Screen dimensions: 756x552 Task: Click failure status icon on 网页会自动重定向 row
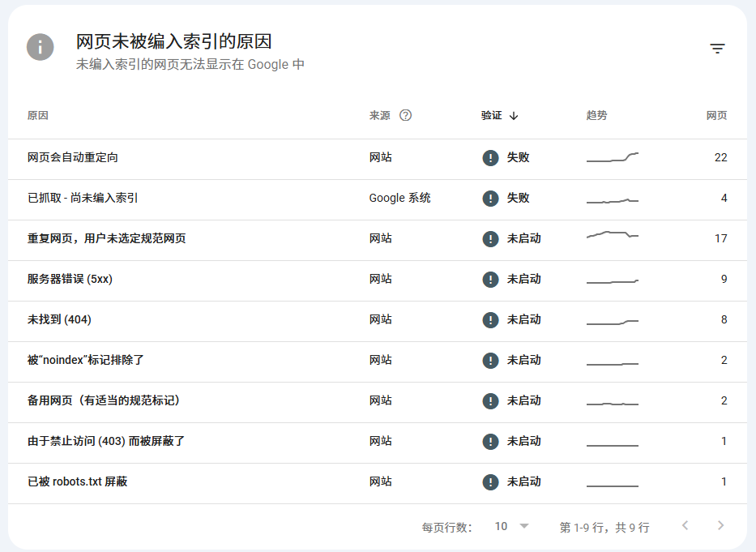490,157
